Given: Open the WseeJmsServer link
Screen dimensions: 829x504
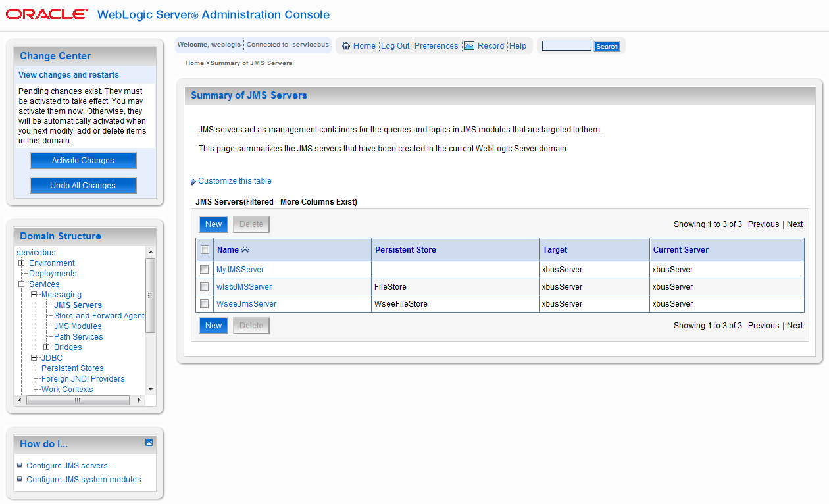Looking at the screenshot, I should 246,304.
